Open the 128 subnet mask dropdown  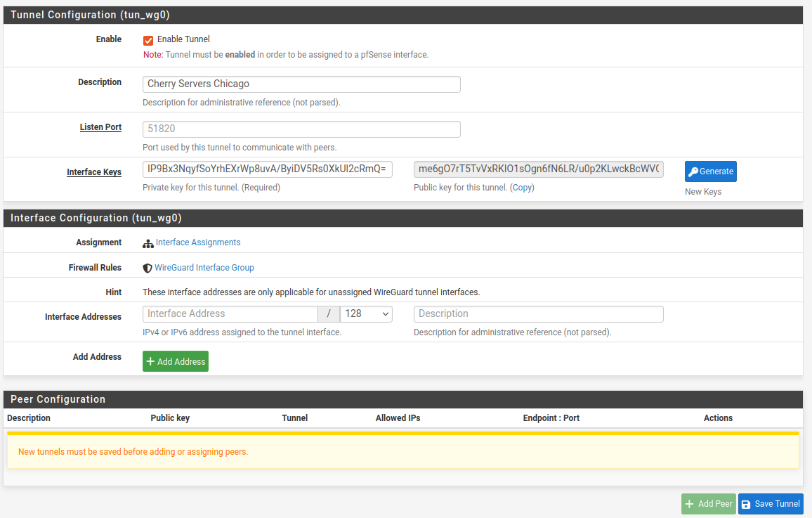click(x=366, y=314)
